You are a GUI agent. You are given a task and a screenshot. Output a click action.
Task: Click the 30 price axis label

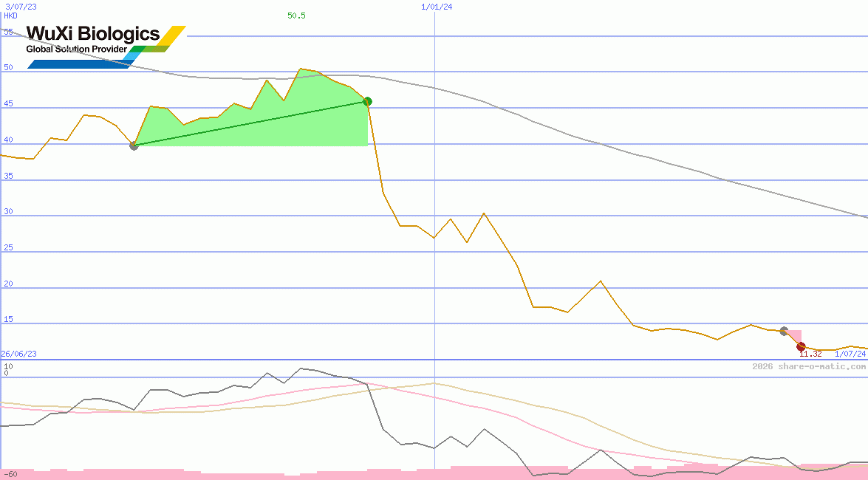(x=8, y=211)
